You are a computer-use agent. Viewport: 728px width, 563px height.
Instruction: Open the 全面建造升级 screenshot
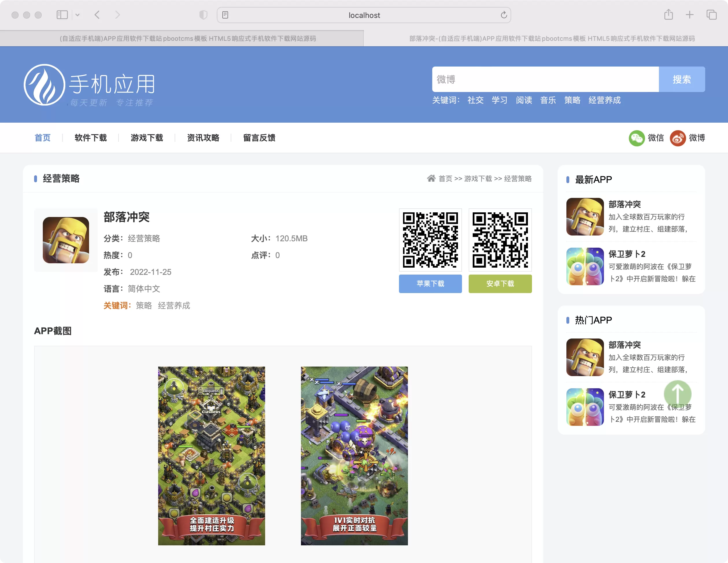point(211,456)
